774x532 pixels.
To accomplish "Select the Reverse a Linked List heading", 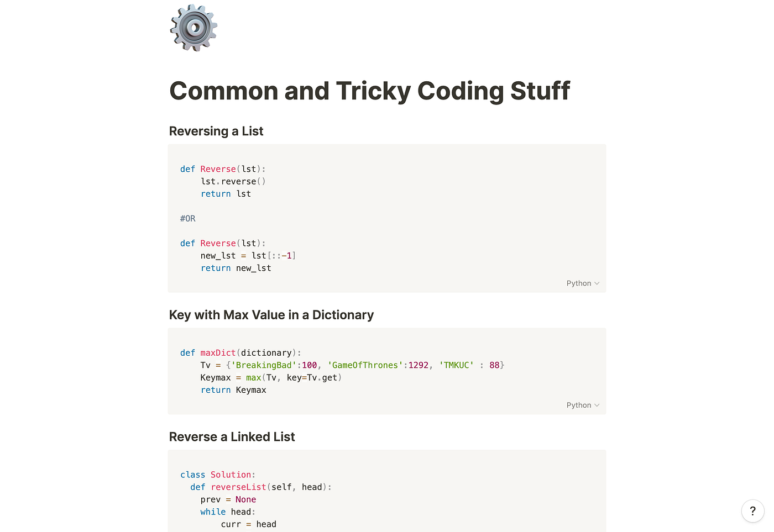I will pos(232,437).
